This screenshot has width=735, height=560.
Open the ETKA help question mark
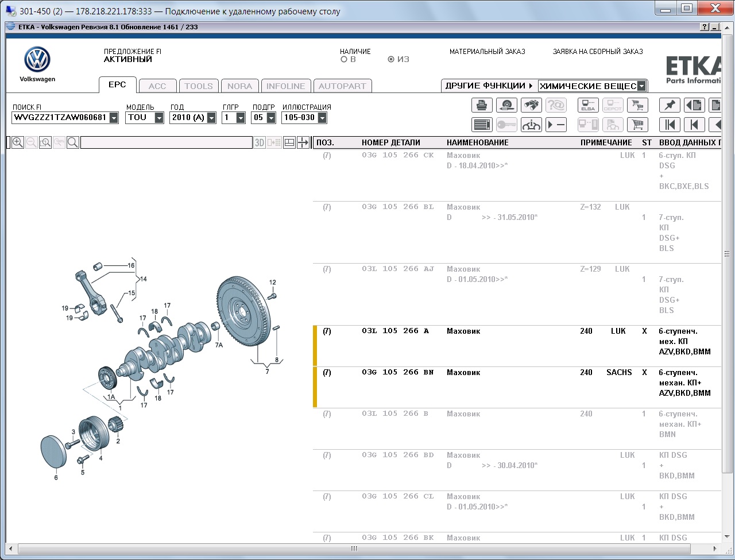click(705, 27)
